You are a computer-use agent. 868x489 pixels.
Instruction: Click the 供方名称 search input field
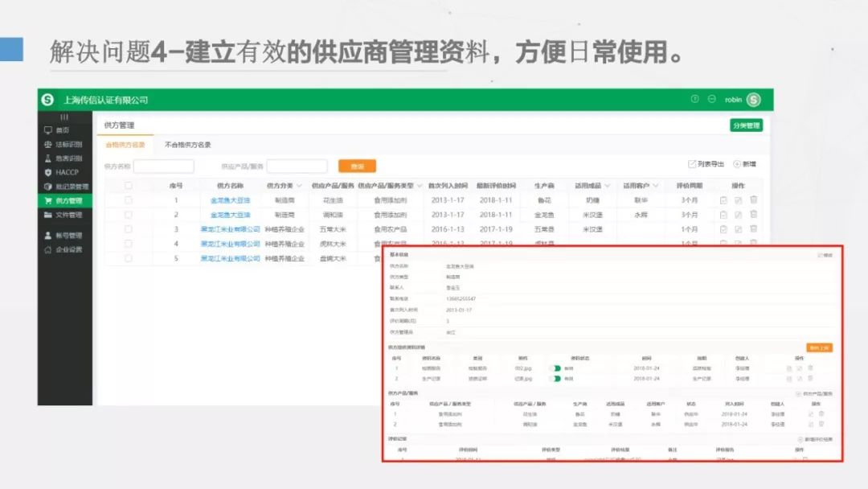point(164,166)
